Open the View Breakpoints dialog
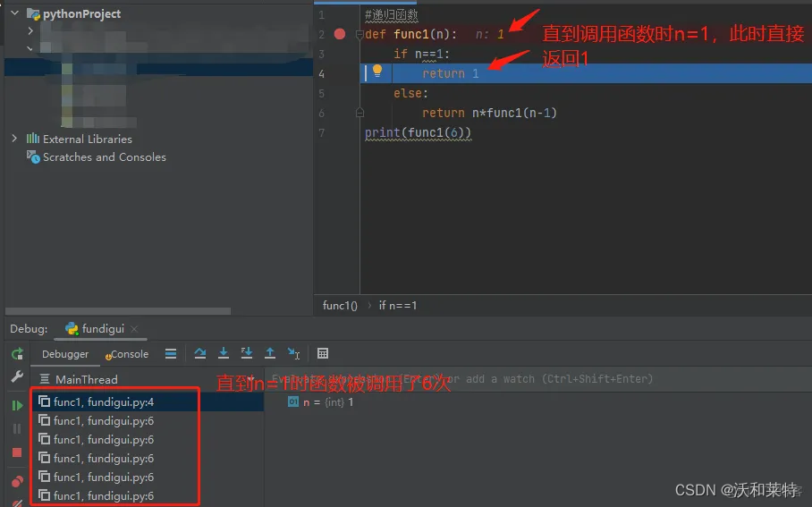This screenshot has height=507, width=812. 17,481
